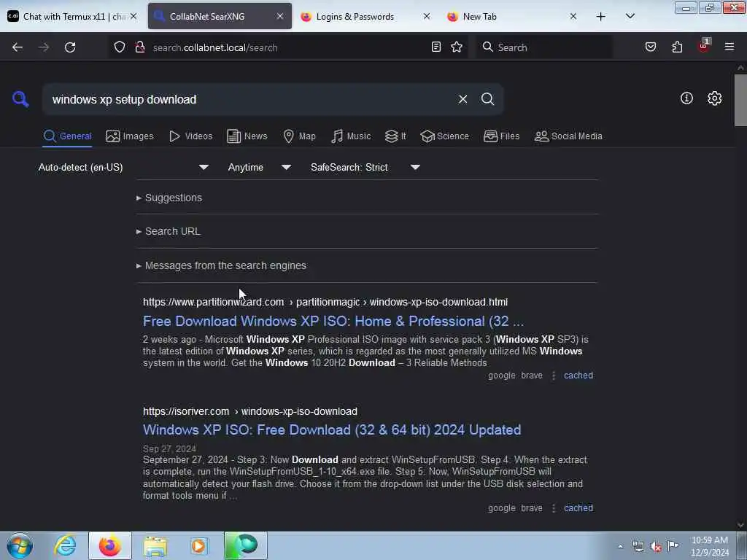This screenshot has height=560, width=747.
Task: Open cached link for partitionwizard result
Action: click(578, 376)
